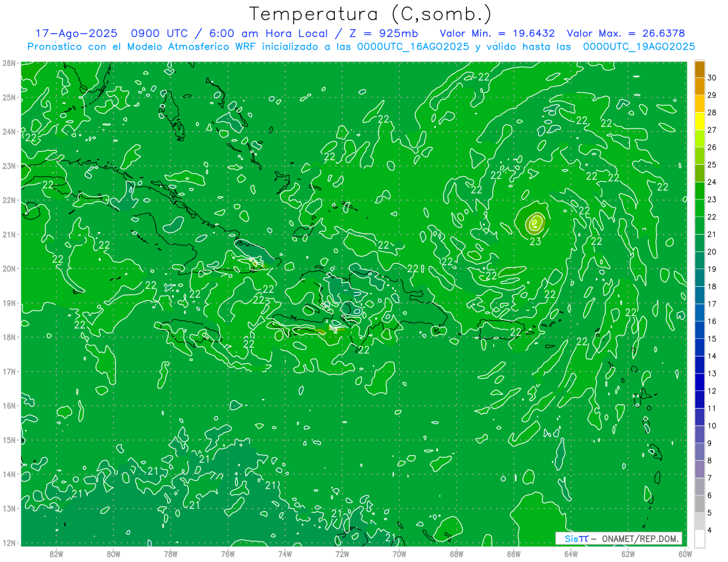The width and height of the screenshot is (728, 562).
Task: Click the "72W" longitude axis label
Action: (342, 554)
